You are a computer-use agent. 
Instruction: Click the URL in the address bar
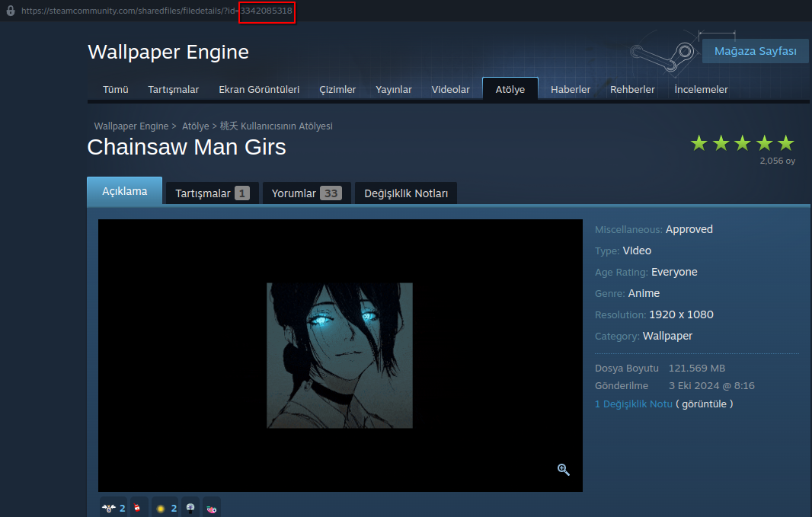(x=156, y=11)
